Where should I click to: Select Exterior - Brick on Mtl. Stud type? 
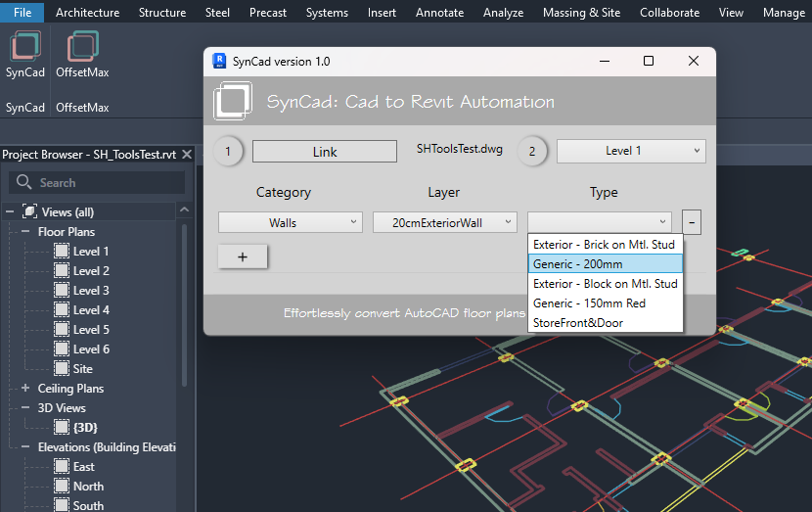606,244
